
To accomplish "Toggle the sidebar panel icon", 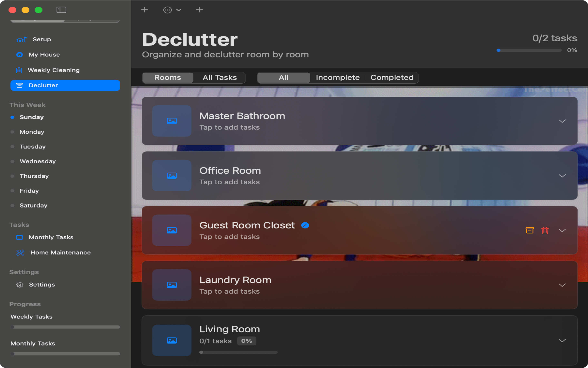I will coord(61,10).
